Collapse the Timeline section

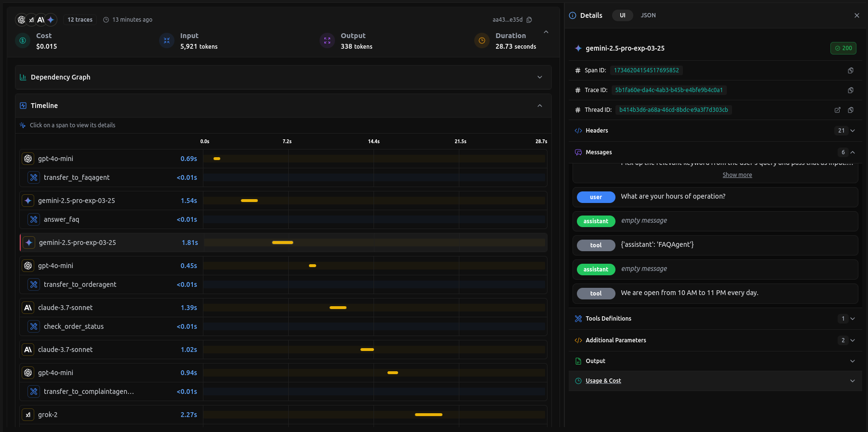tap(540, 106)
